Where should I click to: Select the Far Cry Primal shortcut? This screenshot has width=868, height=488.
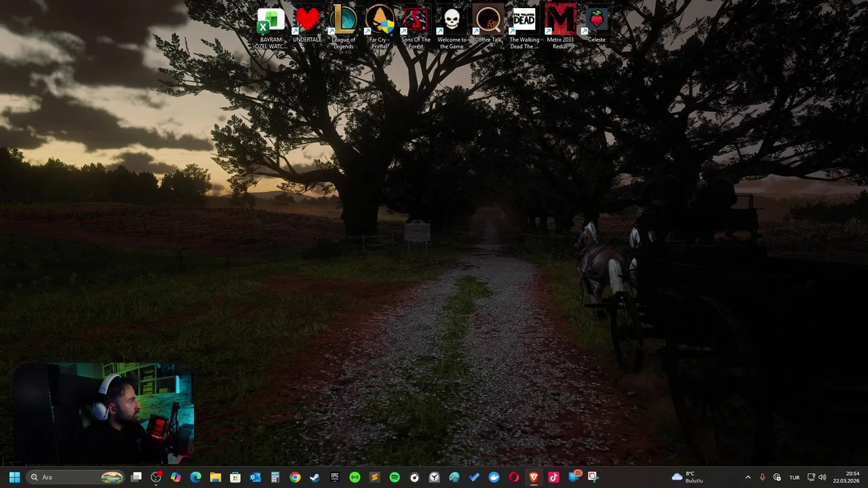tap(379, 28)
